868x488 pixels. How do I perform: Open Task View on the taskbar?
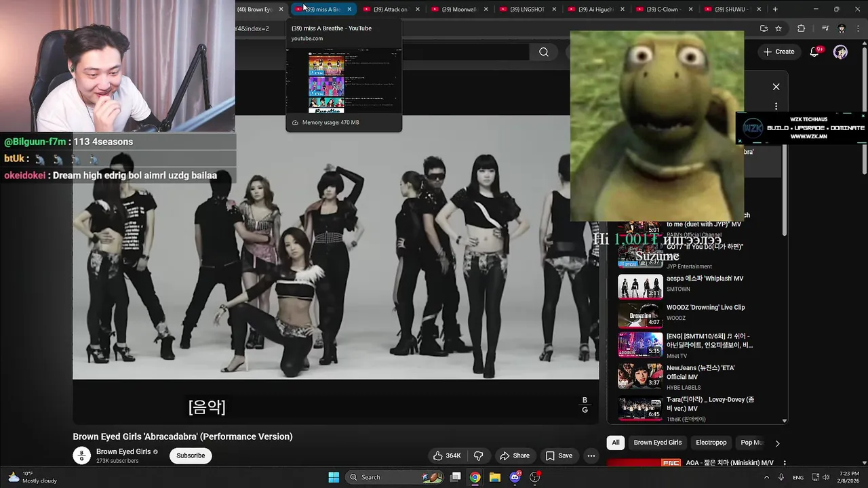click(456, 477)
